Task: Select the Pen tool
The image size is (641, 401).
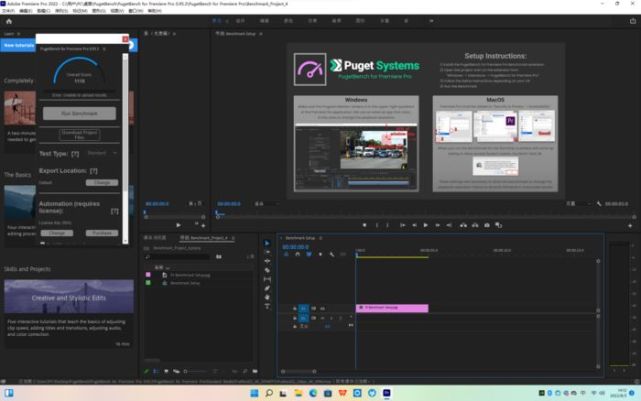Action: pyautogui.click(x=267, y=288)
